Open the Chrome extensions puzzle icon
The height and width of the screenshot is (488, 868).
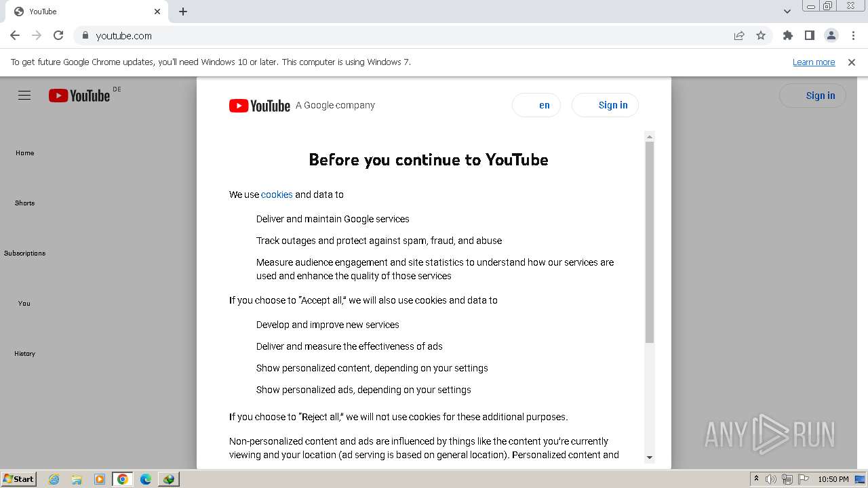[788, 35]
